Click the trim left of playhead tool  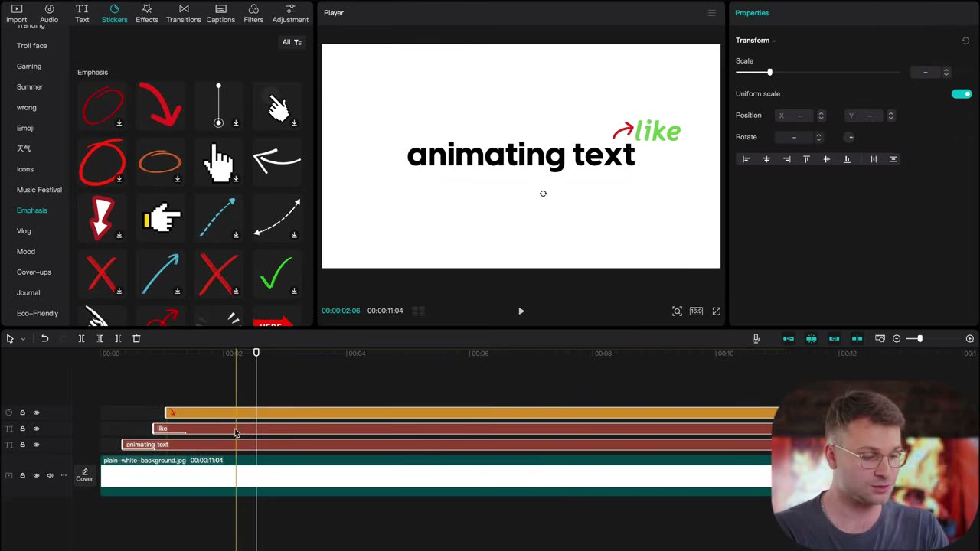coord(100,338)
